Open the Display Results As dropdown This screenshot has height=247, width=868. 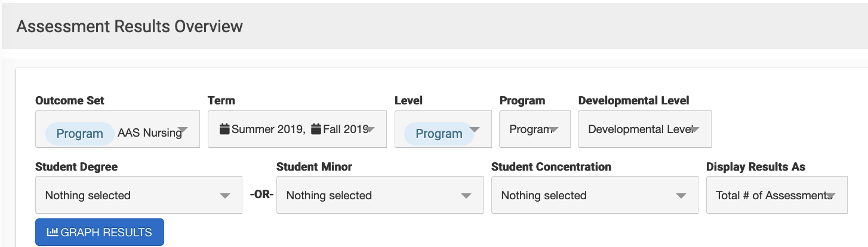pos(776,195)
